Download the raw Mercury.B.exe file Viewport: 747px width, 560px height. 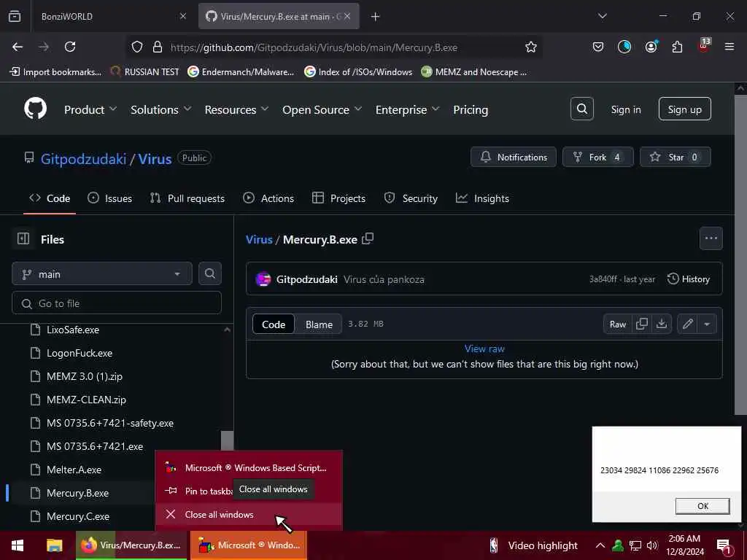coord(662,324)
